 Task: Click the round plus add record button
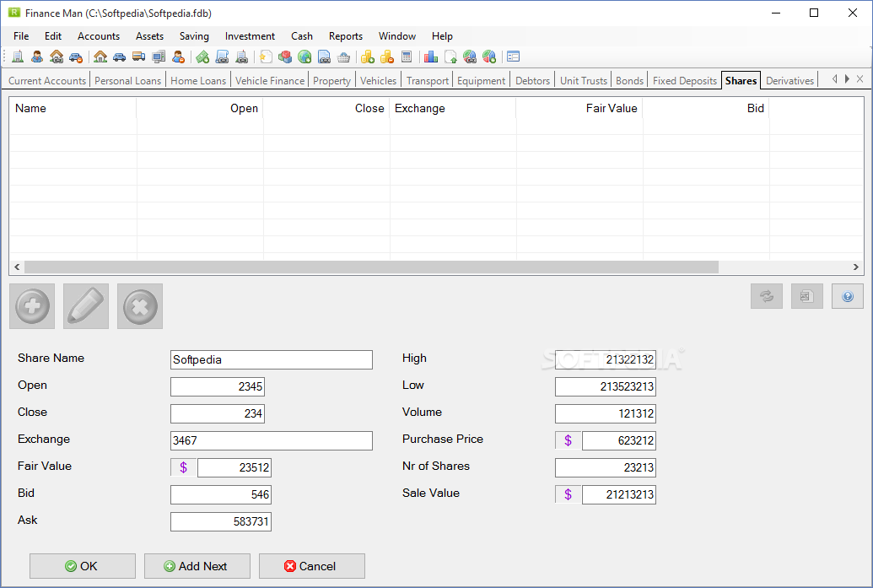(32, 306)
